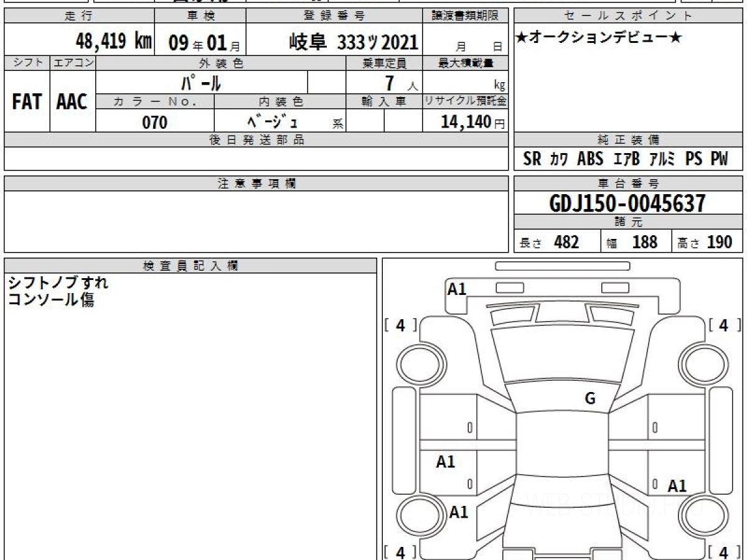Select the A1 mark on the right rear door

point(677,486)
